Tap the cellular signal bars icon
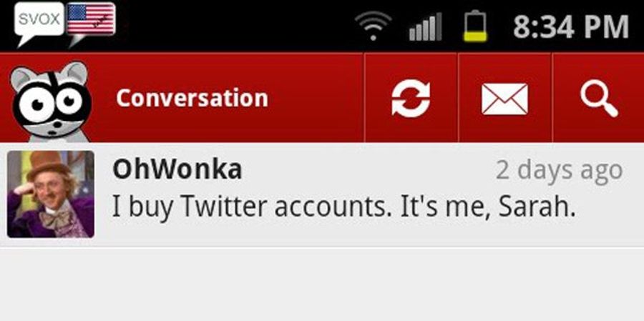644x321 pixels. pos(425,26)
